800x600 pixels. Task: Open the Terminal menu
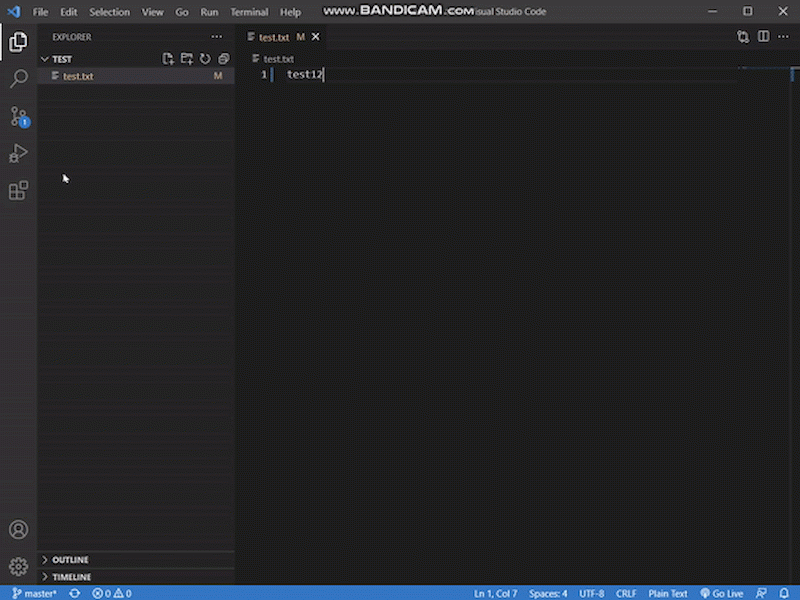[249, 11]
